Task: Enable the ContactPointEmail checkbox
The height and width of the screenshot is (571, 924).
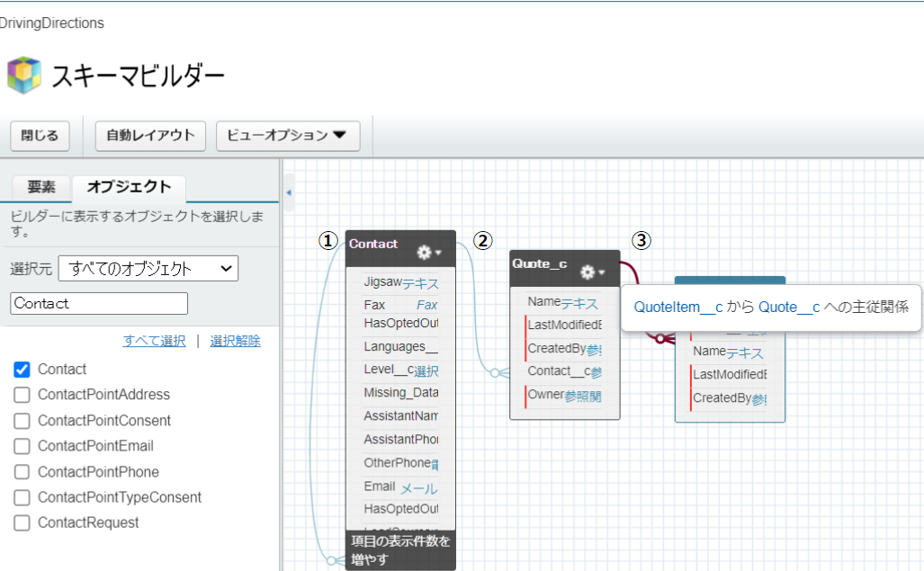Action: 22,446
